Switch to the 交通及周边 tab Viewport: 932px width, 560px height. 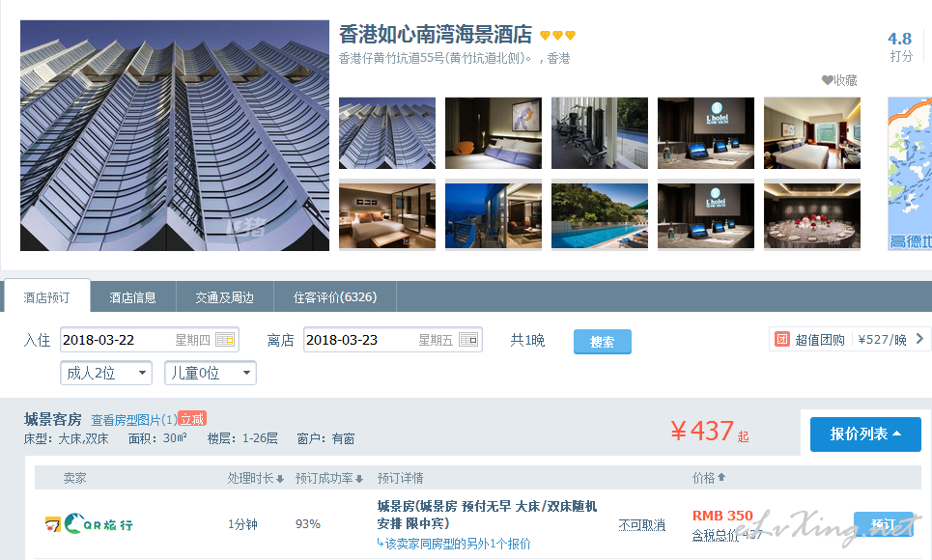225,297
